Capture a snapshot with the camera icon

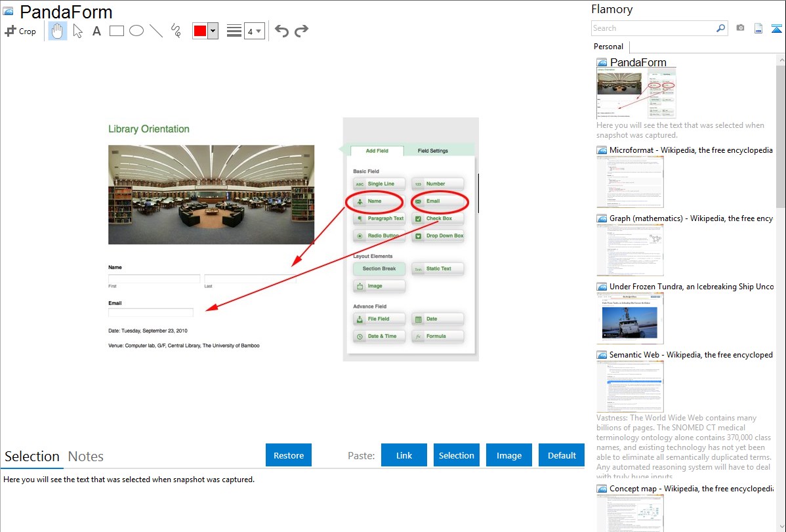pyautogui.click(x=740, y=28)
